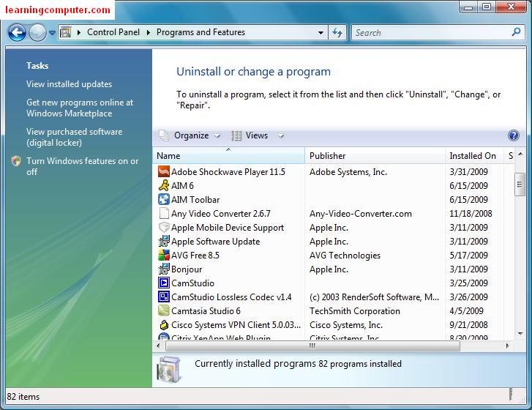Click the Organize toolbar icon
Screen dimensions: 532x410
click(164, 135)
